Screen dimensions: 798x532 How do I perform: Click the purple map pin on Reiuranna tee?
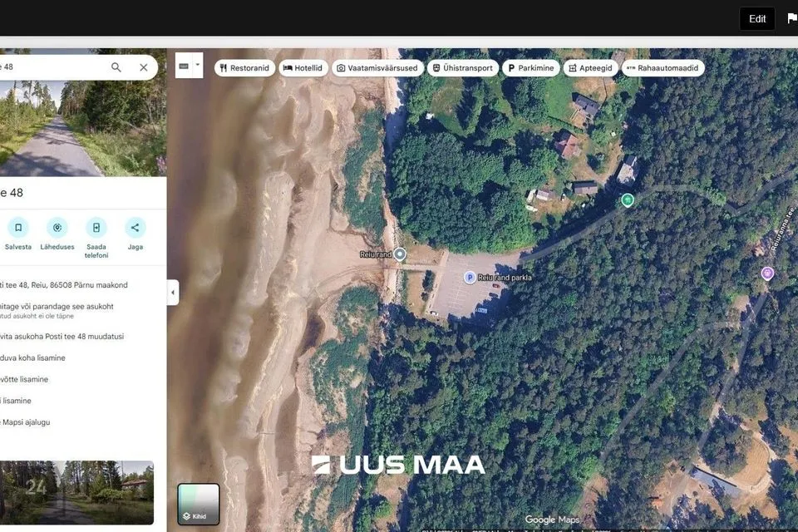point(767,273)
